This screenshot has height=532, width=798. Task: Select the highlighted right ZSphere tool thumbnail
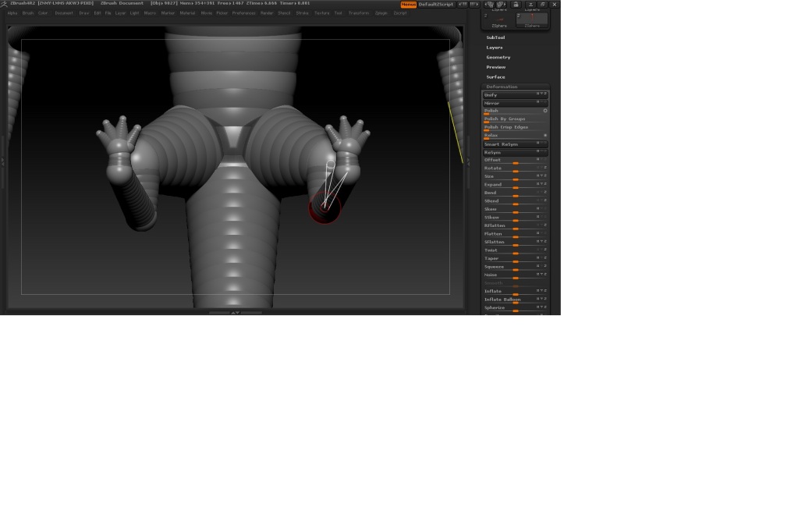tap(532, 20)
